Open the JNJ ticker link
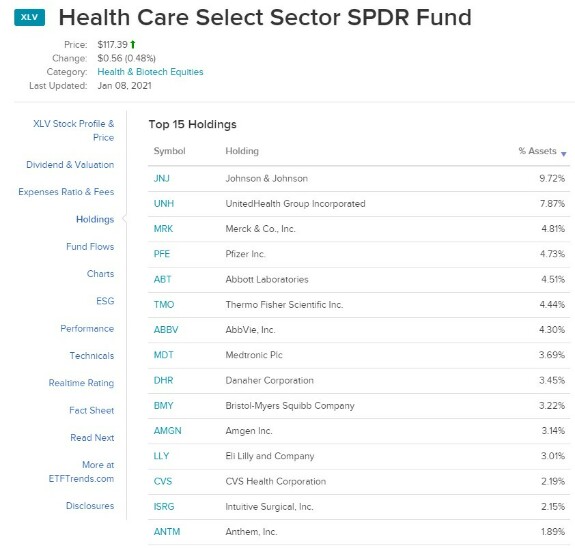This screenshot has width=575, height=550. [161, 179]
